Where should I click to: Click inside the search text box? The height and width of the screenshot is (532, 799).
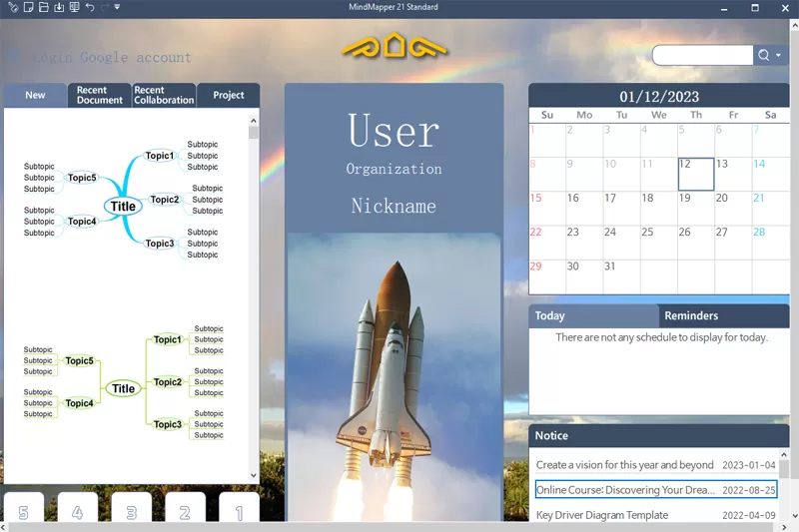703,55
